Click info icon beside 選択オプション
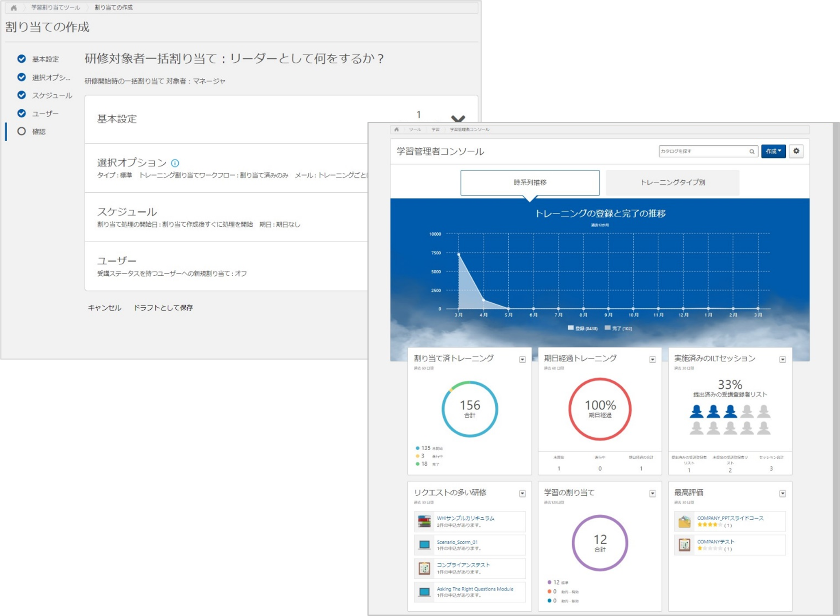This screenshot has width=840, height=616. tap(175, 163)
